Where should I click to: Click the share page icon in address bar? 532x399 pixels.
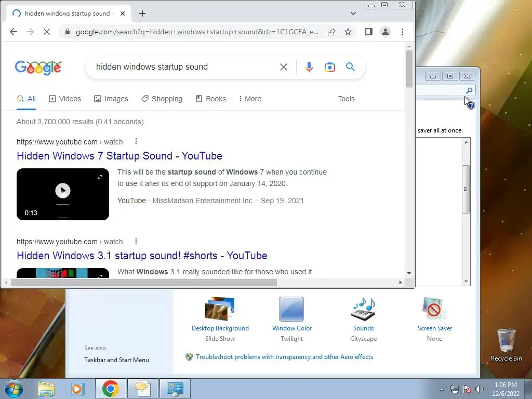331,32
